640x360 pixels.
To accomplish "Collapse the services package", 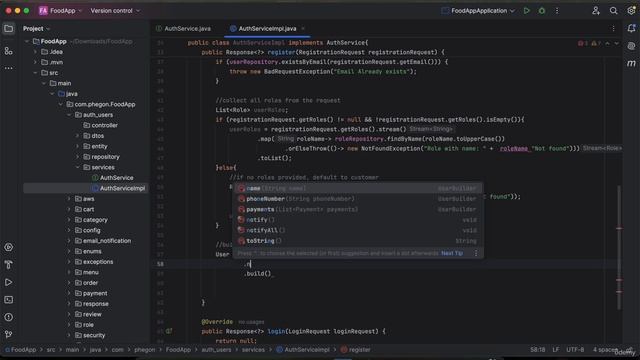I will click(x=78, y=167).
